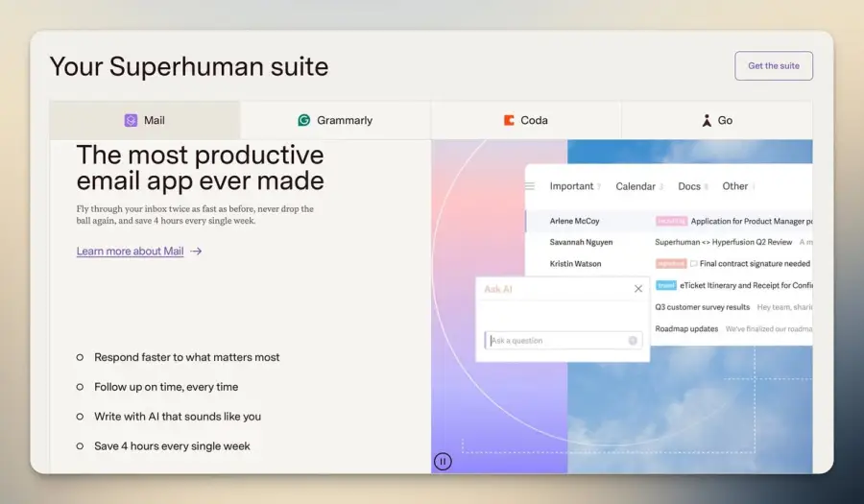The width and height of the screenshot is (864, 504).
Task: Click the send icon in Ask AI field
Action: [633, 341]
